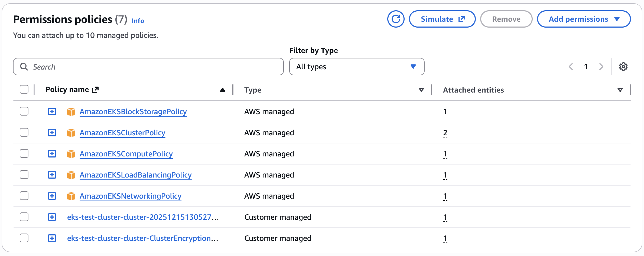Expand details for AmazonEKSNetworkingPolicy row
The width and height of the screenshot is (644, 256).
point(52,196)
